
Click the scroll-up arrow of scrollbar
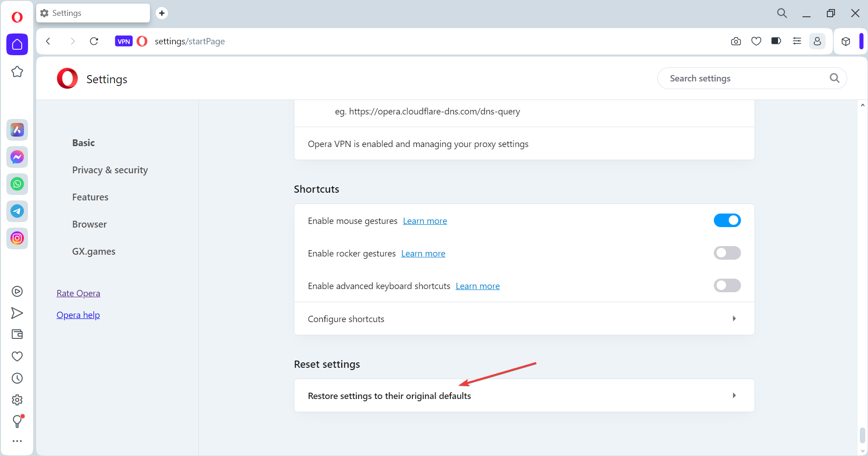(863, 105)
